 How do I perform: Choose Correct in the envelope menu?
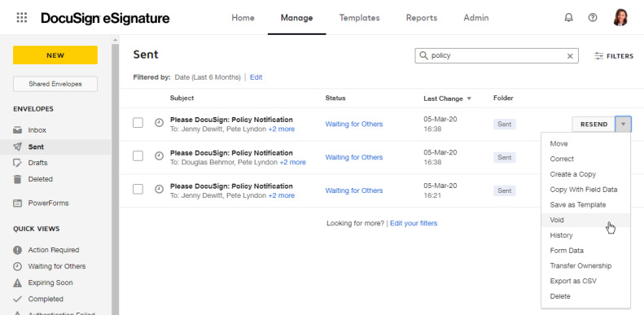coord(585,159)
